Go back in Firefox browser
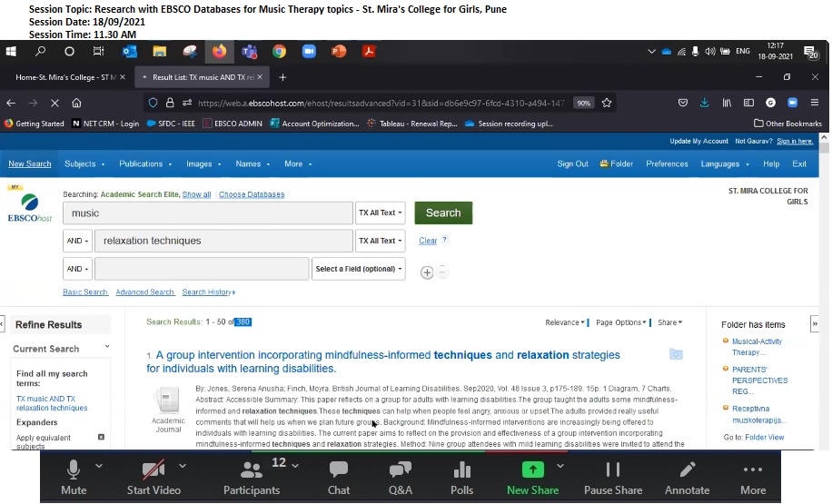Screen dimensions: 832x504 pyautogui.click(x=11, y=103)
